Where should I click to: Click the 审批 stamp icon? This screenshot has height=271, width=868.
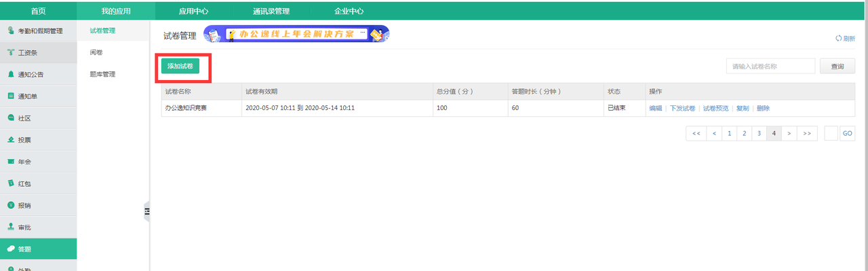tap(11, 226)
